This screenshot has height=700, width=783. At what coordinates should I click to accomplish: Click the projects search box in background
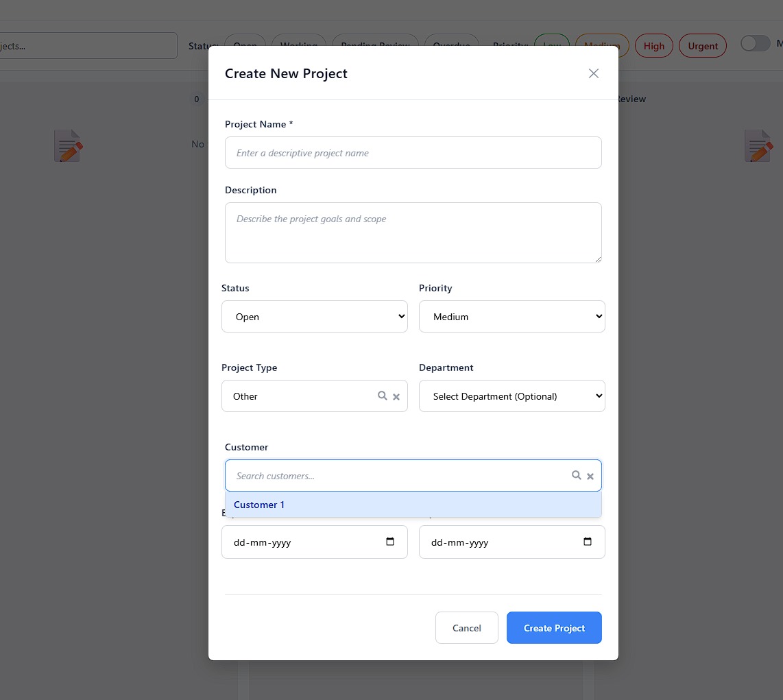[88, 46]
